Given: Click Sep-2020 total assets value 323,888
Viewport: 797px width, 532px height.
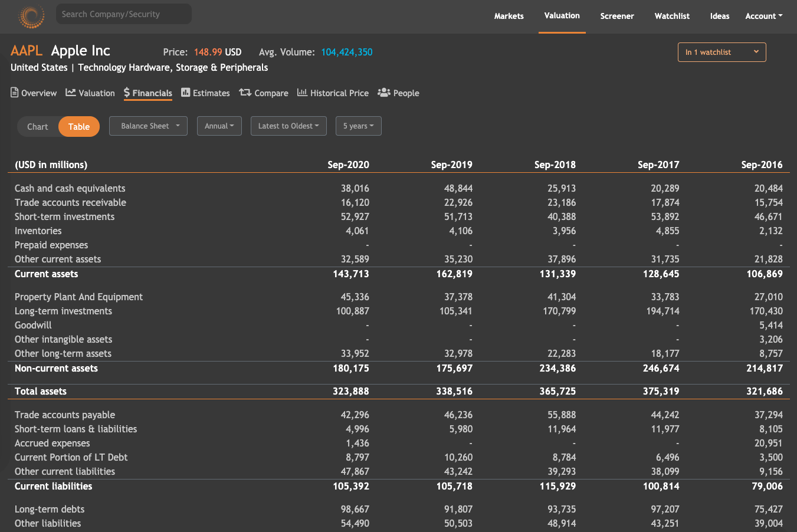Looking at the screenshot, I should point(351,391).
